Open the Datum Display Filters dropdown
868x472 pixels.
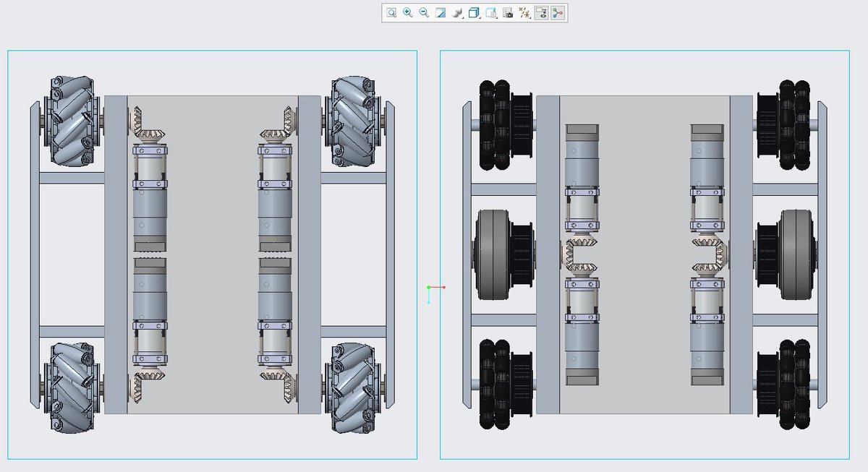pyautogui.click(x=525, y=13)
